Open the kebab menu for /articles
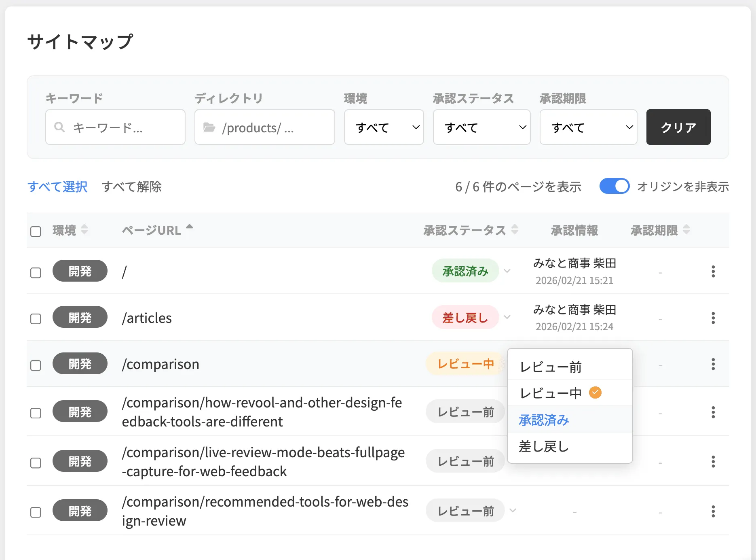756x560 pixels. point(713,318)
